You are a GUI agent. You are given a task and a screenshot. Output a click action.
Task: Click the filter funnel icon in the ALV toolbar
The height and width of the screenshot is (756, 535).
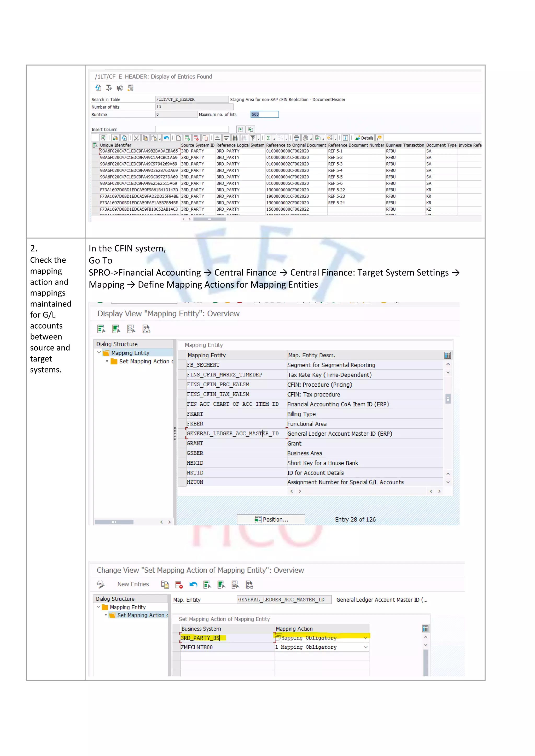pyautogui.click(x=253, y=138)
